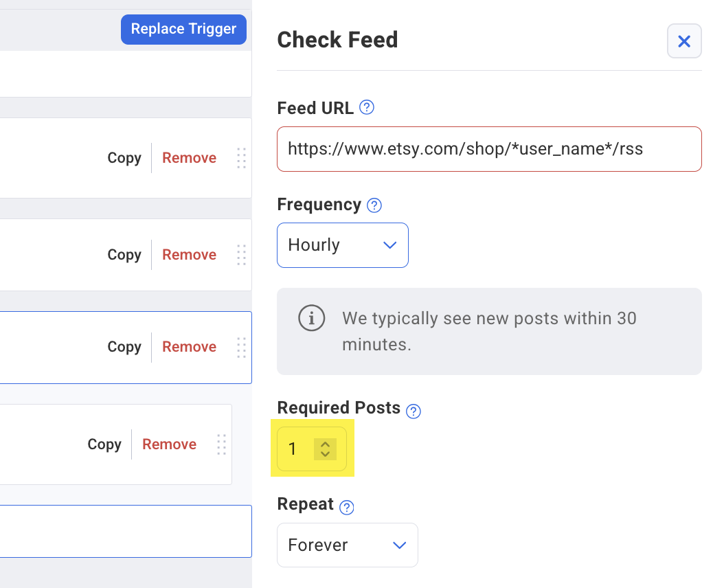Open the Feed URL help tooltip
The width and height of the screenshot is (724, 588).
point(367,107)
